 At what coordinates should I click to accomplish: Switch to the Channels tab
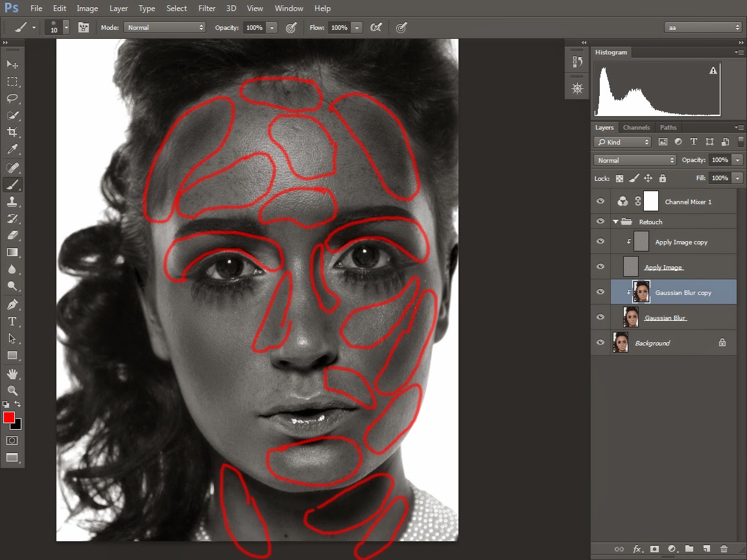[636, 128]
